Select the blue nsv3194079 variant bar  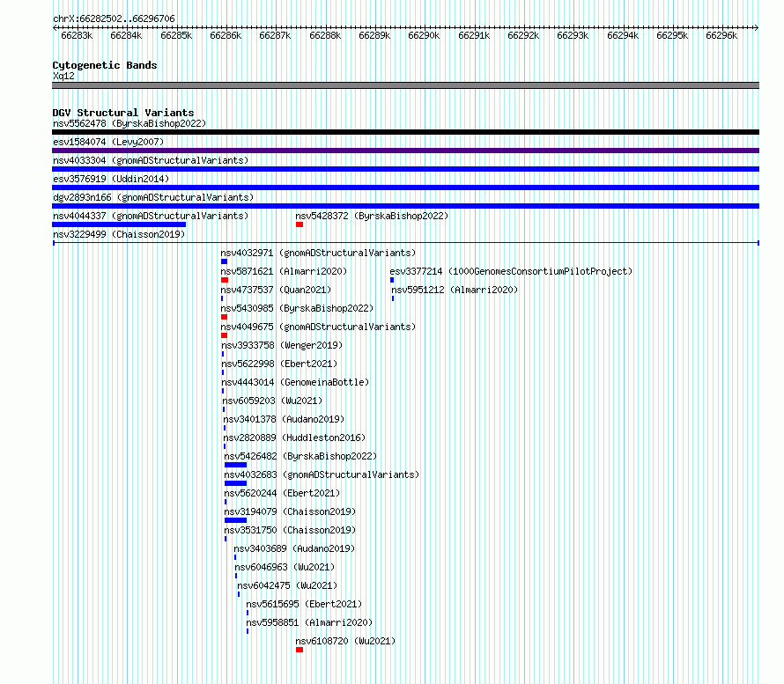(x=235, y=520)
